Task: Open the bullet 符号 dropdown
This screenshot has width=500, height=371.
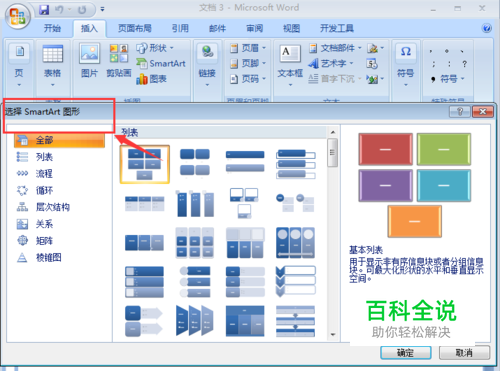Action: 447,79
